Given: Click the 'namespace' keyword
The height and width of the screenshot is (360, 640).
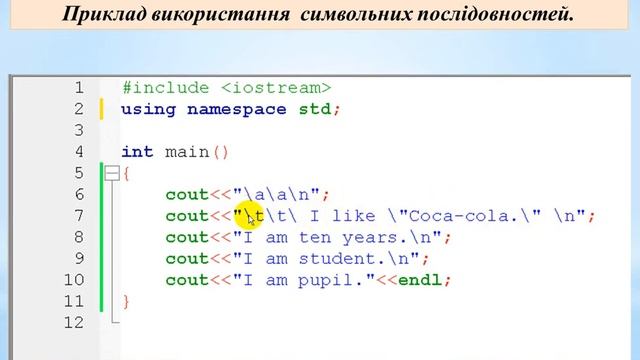Looking at the screenshot, I should click(x=237, y=110).
